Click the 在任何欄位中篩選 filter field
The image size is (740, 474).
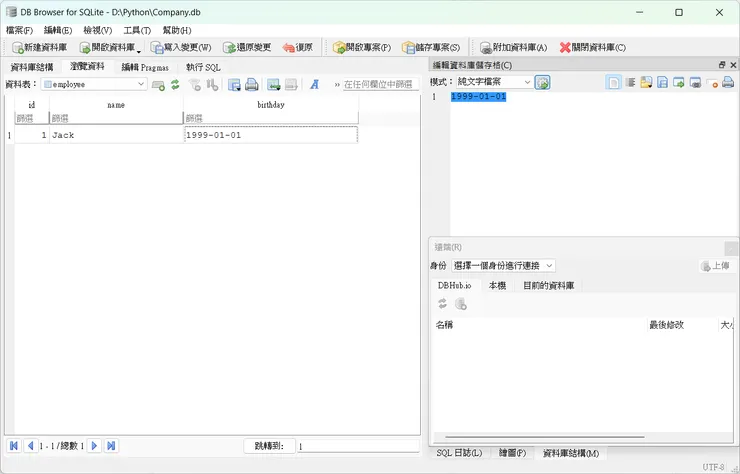click(380, 85)
